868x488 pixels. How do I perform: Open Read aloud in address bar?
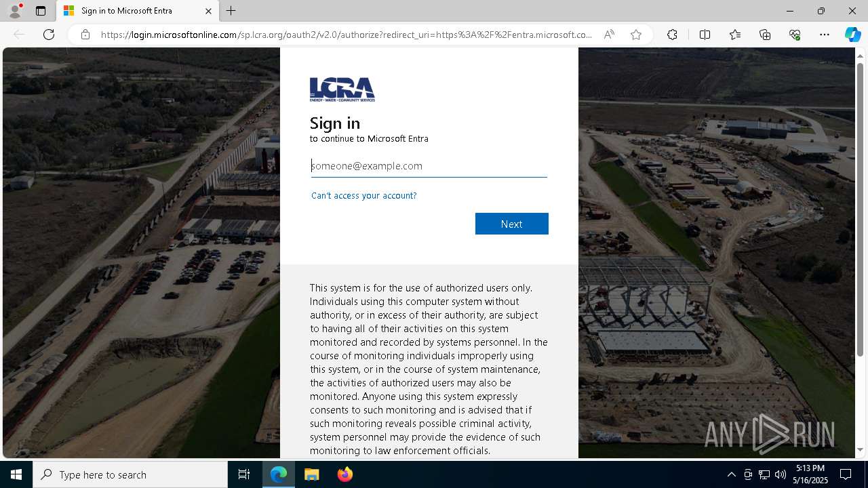coord(609,35)
